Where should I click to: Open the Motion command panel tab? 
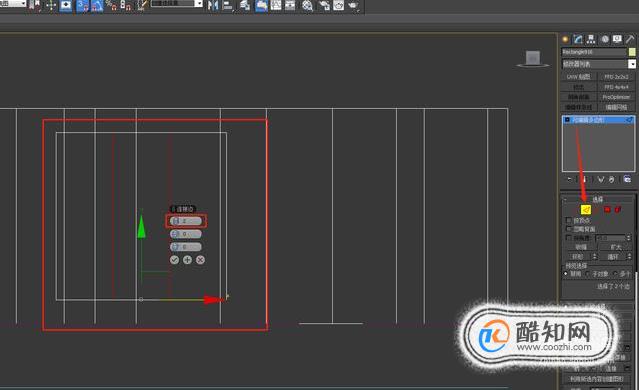click(605, 40)
